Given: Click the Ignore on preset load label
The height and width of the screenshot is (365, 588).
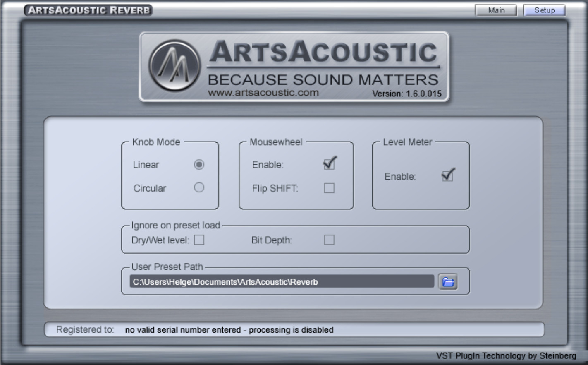Looking at the screenshot, I should [176, 226].
